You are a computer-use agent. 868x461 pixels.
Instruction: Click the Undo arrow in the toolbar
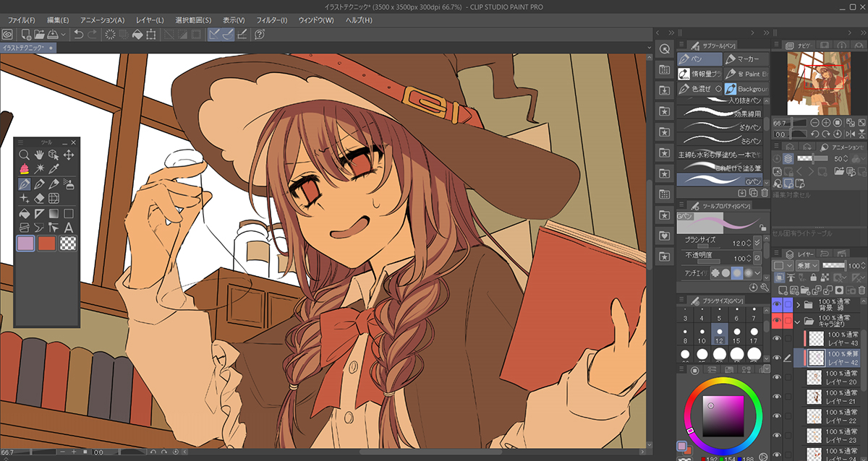(78, 34)
